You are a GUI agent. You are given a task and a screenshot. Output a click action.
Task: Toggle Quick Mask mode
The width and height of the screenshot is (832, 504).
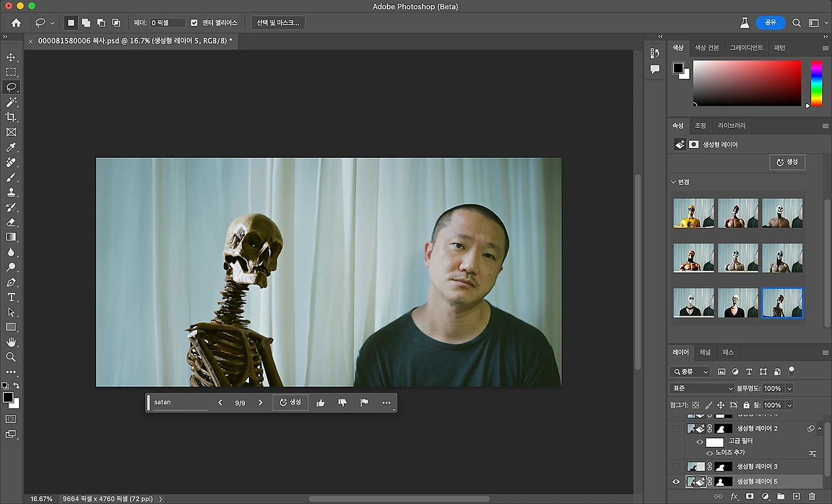point(11,420)
